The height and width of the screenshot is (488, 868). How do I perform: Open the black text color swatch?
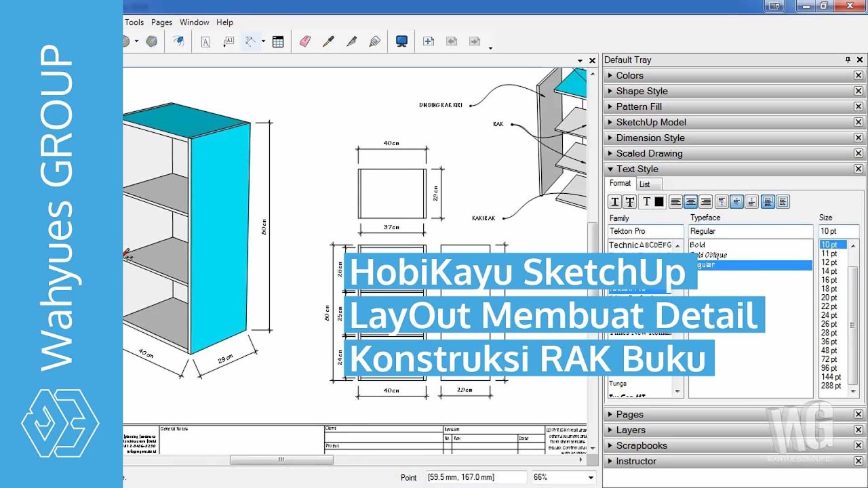pyautogui.click(x=659, y=201)
